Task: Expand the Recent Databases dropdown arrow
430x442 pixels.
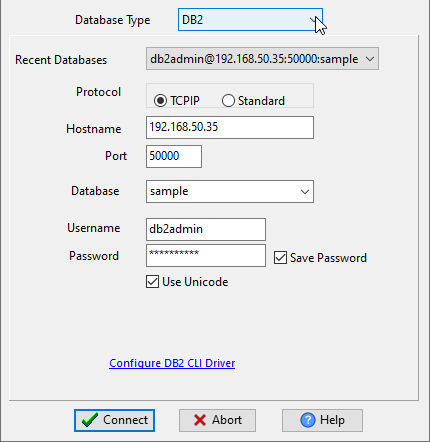Action: pos(370,59)
